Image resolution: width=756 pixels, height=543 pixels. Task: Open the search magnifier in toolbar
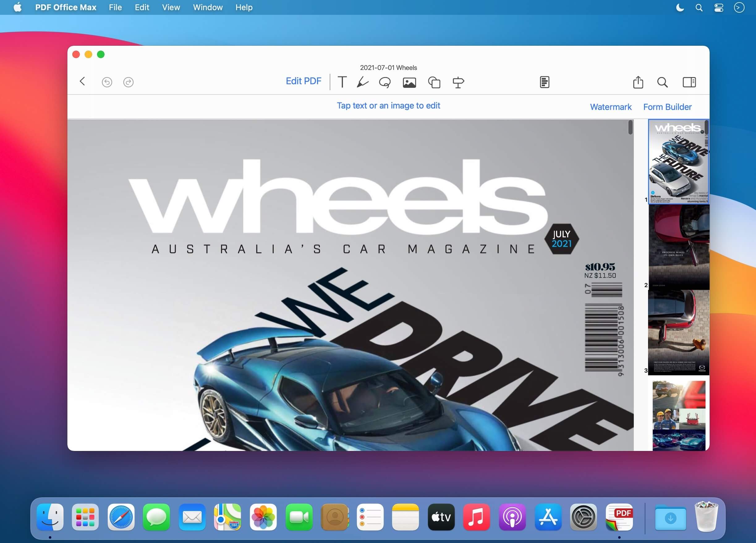pyautogui.click(x=662, y=82)
